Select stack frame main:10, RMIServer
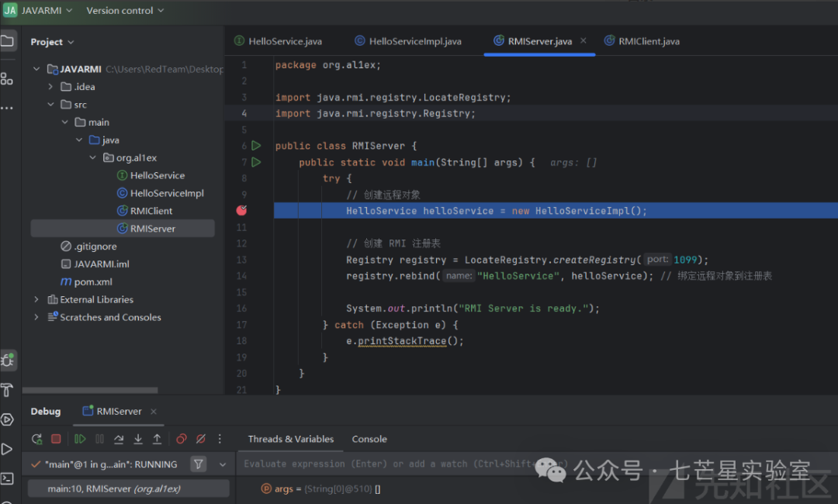This screenshot has height=504, width=838. 128,488
